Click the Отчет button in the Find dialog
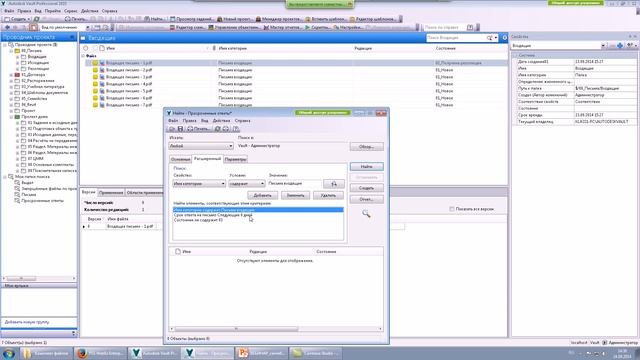This screenshot has height=360, width=640. (x=367, y=200)
